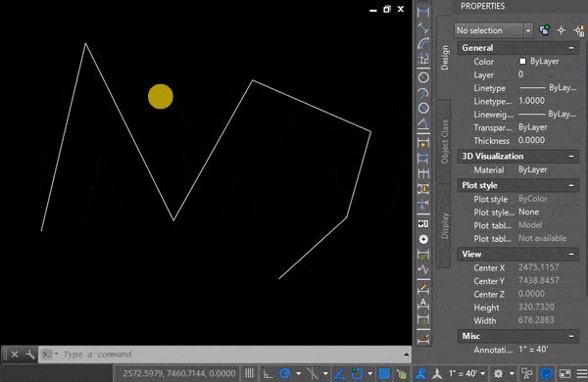Open annotation scale 1" = 40' dropdown
Viewport: 588px width, 382px height.
(x=466, y=373)
